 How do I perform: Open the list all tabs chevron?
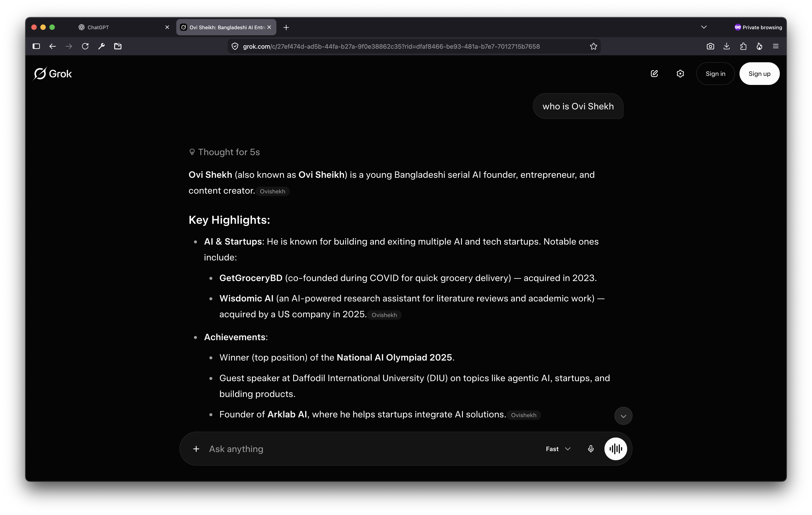pyautogui.click(x=704, y=27)
